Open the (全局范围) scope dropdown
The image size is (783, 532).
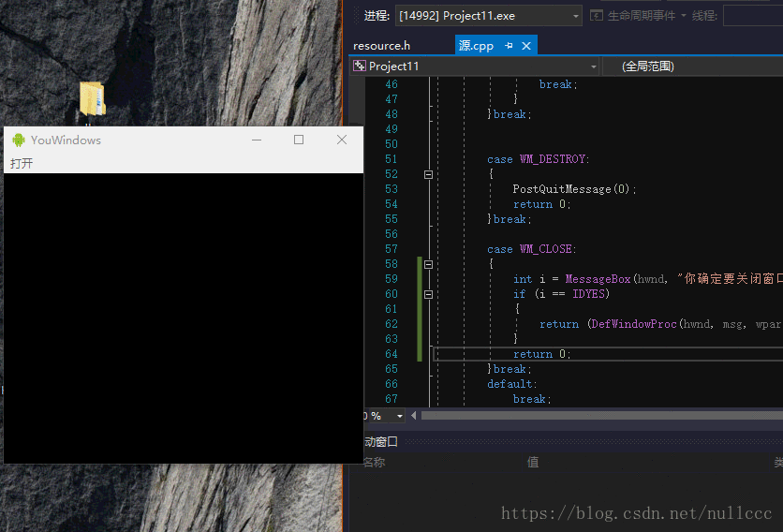693,66
